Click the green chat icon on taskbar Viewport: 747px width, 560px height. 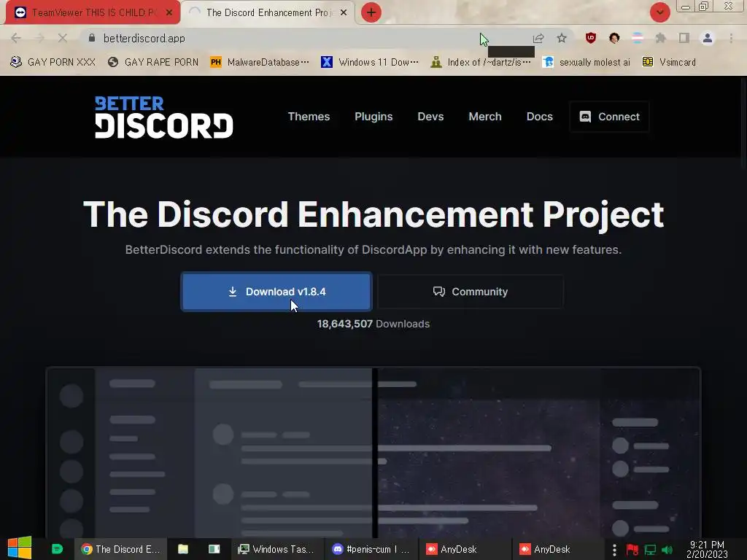coord(57,549)
